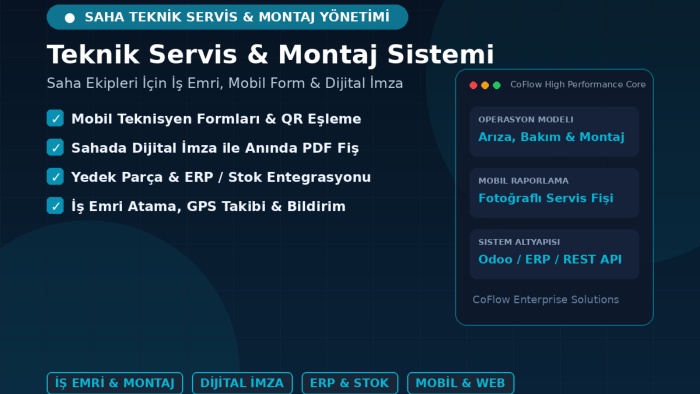Toggle the İş Emri Atama checkbox
This screenshot has width=700, height=394.
tap(55, 206)
